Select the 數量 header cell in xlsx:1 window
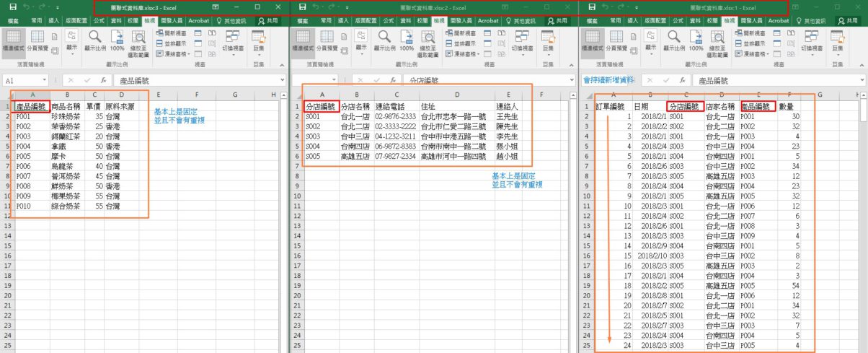The image size is (868, 353). point(790,106)
